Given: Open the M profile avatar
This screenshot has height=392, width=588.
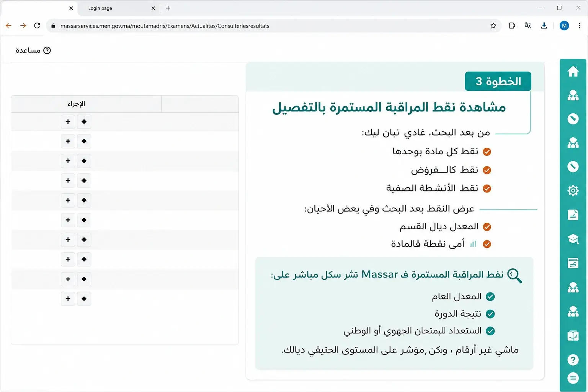Looking at the screenshot, I should click(x=564, y=26).
